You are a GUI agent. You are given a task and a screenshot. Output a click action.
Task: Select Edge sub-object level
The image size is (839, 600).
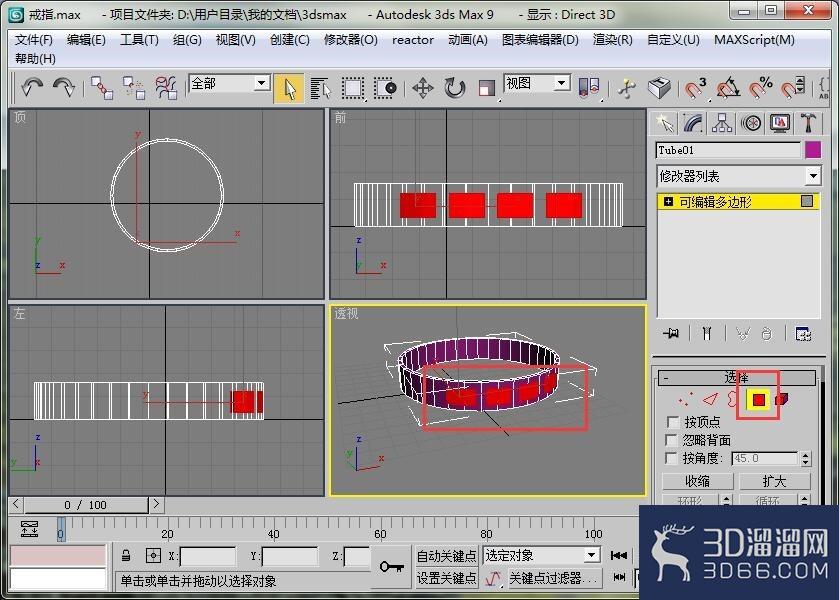[x=711, y=399]
